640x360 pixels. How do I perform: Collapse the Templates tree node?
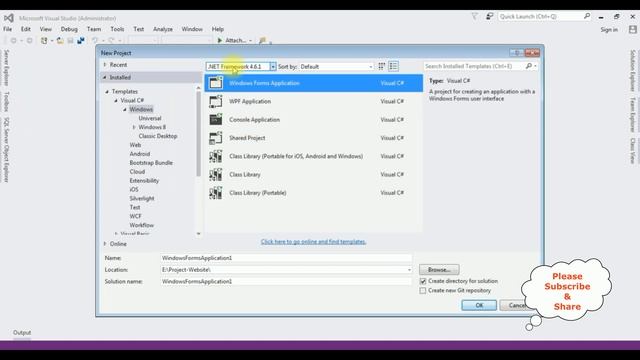click(107, 91)
